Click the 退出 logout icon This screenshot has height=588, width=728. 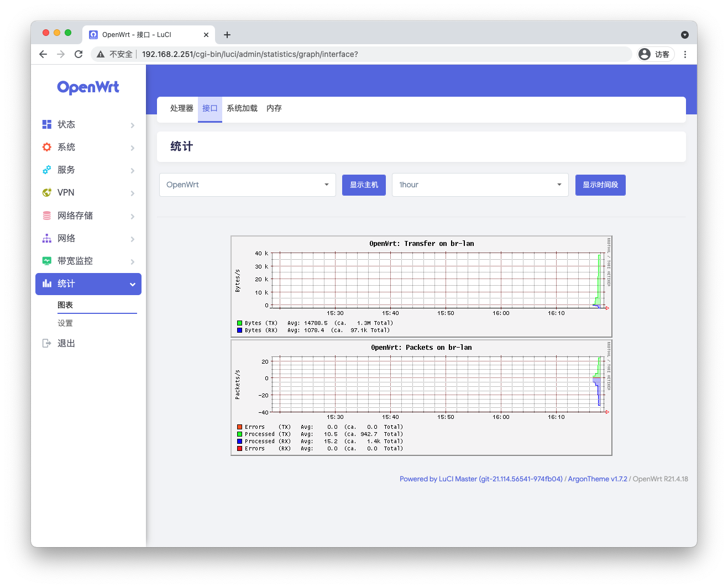pos(47,343)
